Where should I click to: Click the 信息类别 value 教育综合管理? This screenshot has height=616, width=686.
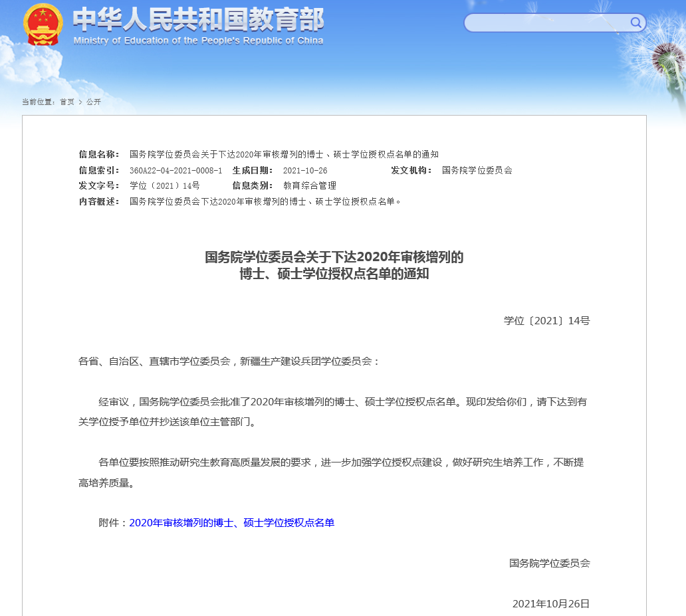pos(310,186)
